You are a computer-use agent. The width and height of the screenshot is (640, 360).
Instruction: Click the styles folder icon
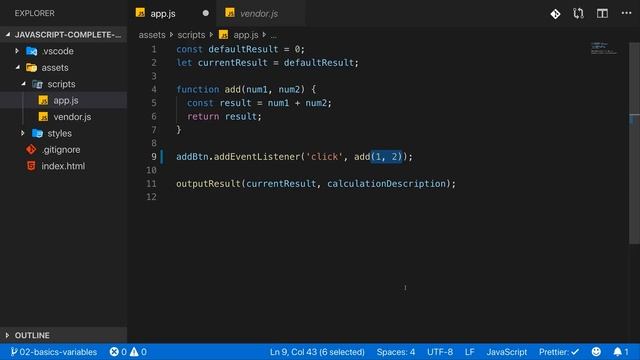(37, 133)
